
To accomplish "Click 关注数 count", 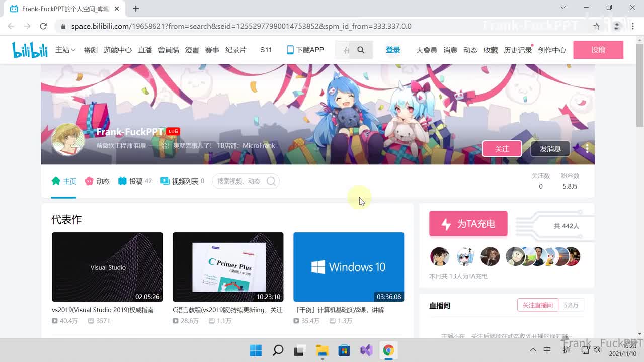I will click(x=541, y=181).
